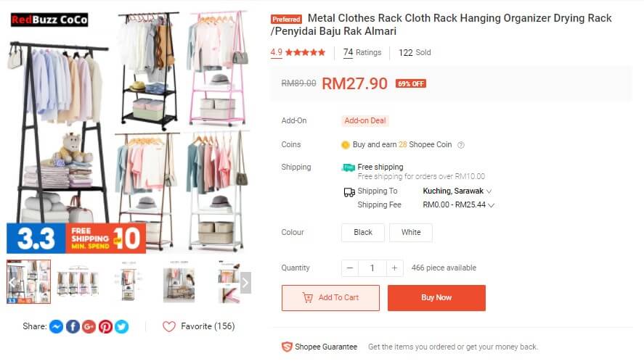The height and width of the screenshot is (364, 644).
Task: Click the Favorite heart icon
Action: pos(168,326)
